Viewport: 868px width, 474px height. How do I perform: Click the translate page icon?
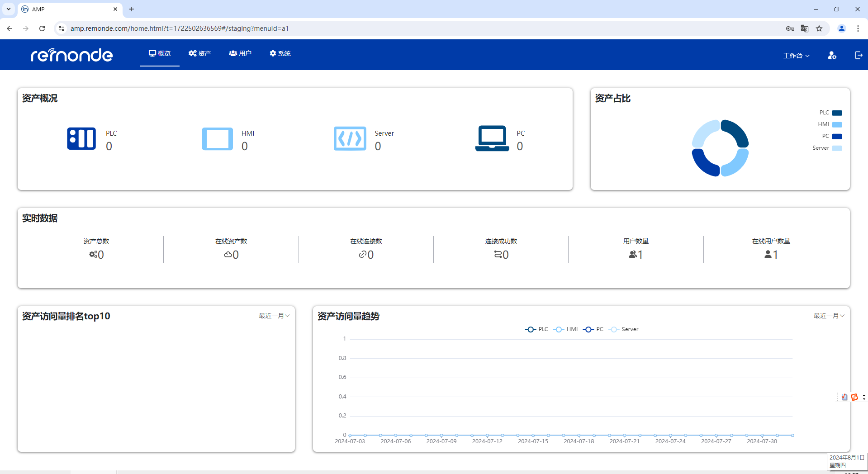805,28
